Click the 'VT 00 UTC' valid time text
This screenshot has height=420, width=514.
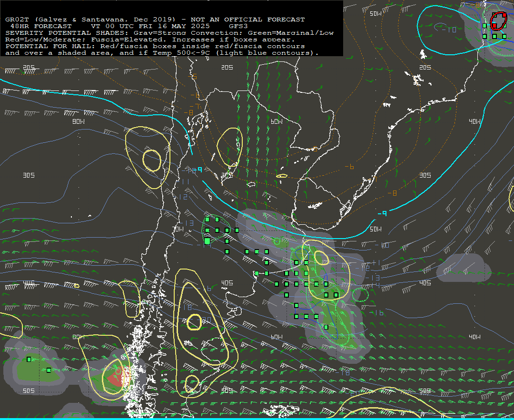tap(112, 26)
